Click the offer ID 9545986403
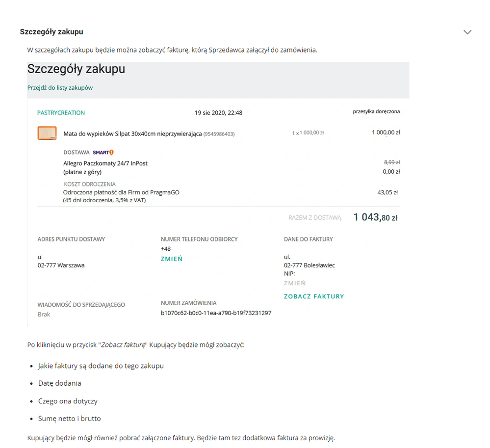The width and height of the screenshot is (490, 448). pos(219,134)
